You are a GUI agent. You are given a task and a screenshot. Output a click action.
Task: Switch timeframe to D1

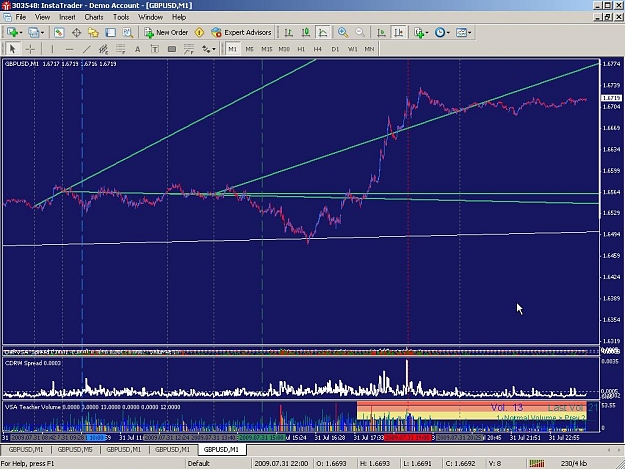tap(335, 49)
